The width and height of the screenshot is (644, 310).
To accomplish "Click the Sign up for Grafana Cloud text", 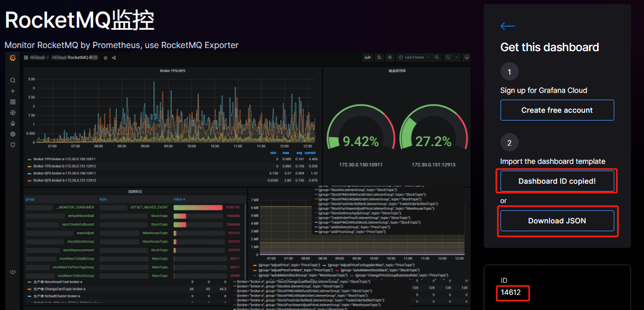I will tap(544, 90).
